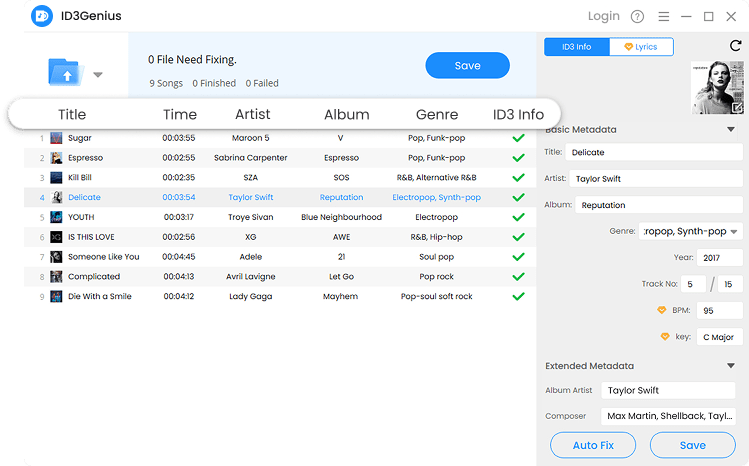Image resolution: width=749 pixels, height=466 pixels.
Task: Click the Sabrina Carpenter artist cell
Action: pos(250,158)
